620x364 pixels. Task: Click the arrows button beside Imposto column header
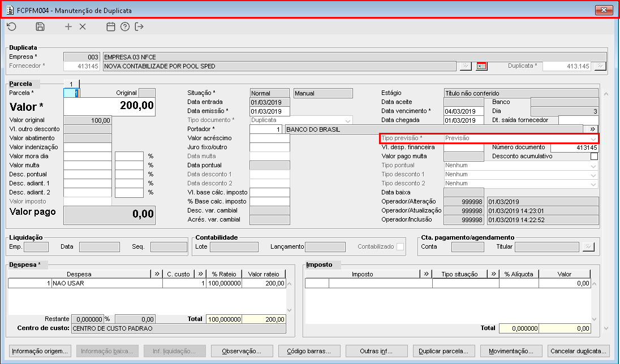[x=426, y=274]
